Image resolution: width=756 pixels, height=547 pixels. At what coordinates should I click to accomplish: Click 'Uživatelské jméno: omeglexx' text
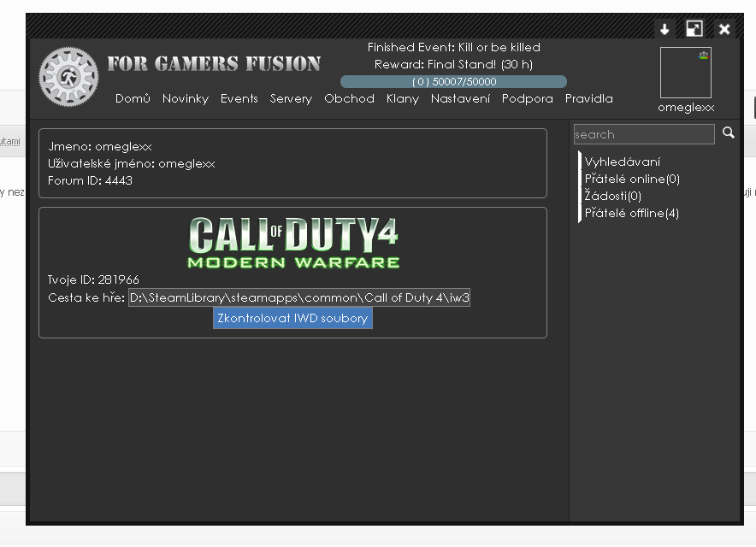point(132,164)
